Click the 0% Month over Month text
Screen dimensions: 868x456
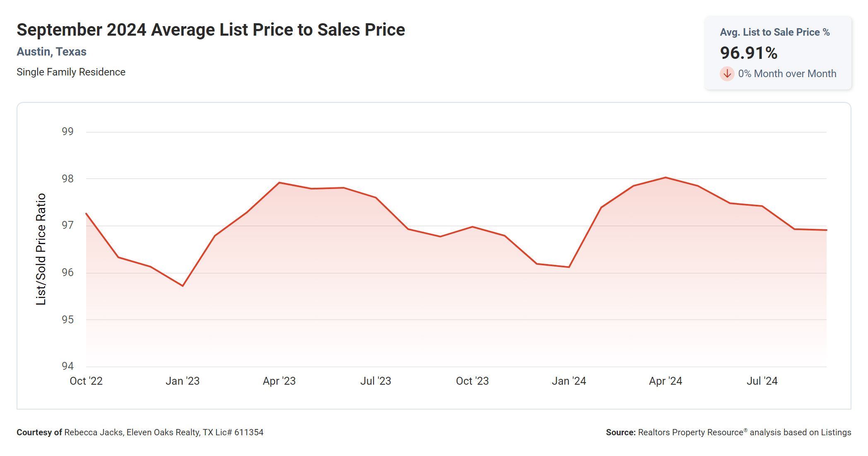(x=787, y=74)
